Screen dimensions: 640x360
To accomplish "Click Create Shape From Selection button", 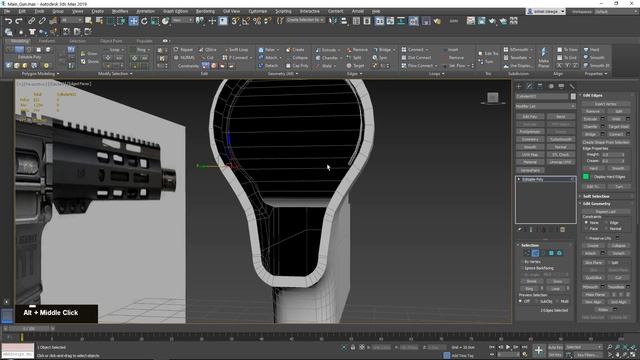I will point(605,142).
